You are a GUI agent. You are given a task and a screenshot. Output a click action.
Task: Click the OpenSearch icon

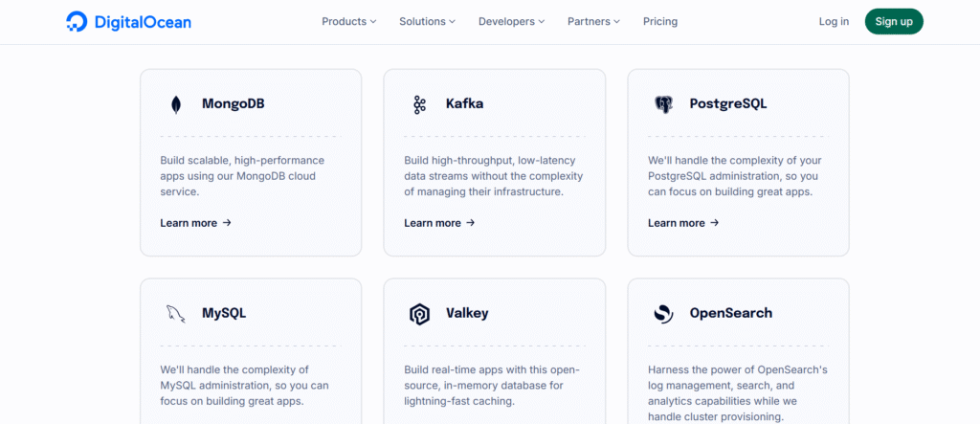pyautogui.click(x=663, y=314)
